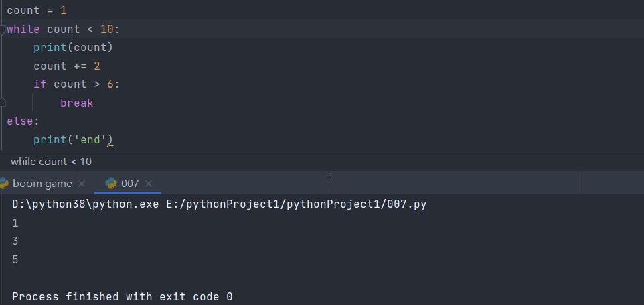The height and width of the screenshot is (305, 644).
Task: Open the 007.py file path link
Action: click(296, 204)
